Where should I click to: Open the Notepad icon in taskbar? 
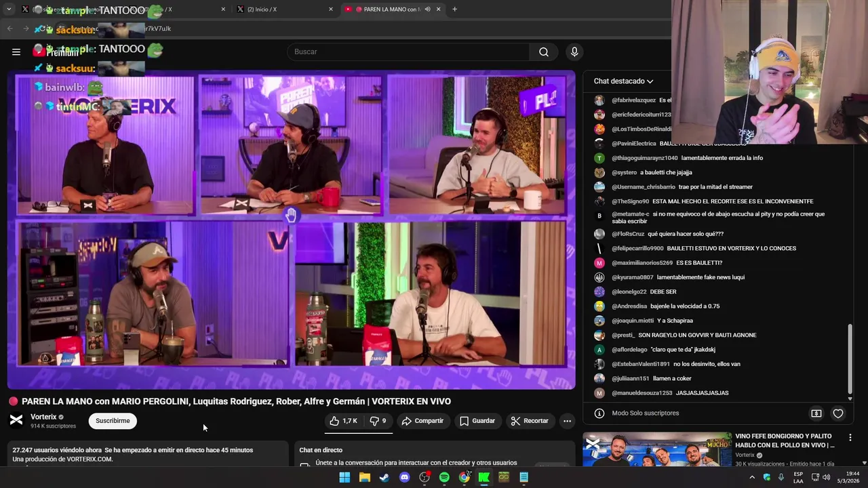point(524,477)
